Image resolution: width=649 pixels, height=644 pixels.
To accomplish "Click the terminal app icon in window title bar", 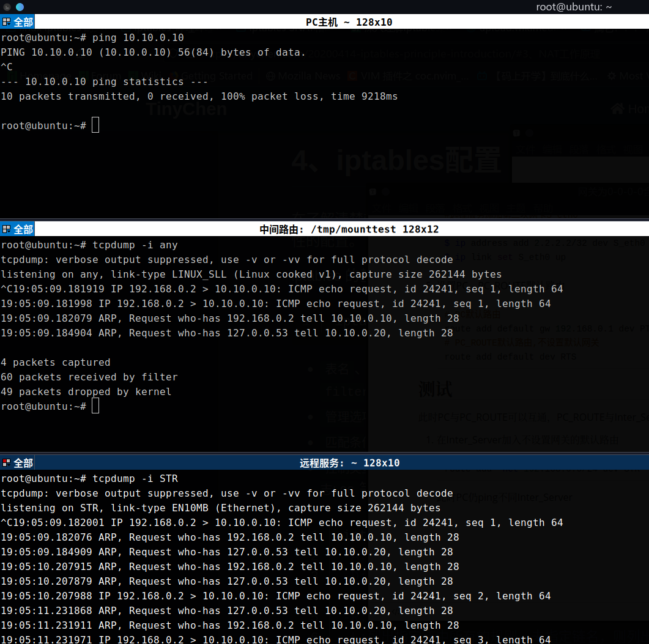I will point(7,7).
